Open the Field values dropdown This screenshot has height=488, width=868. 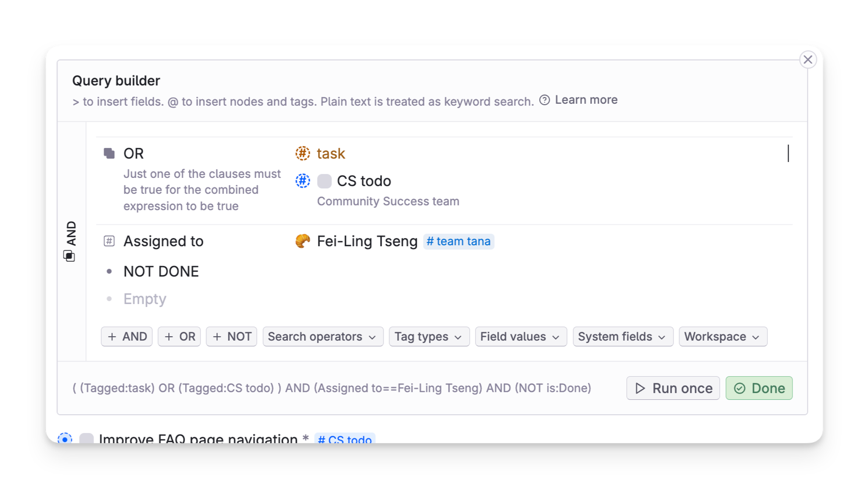(520, 336)
